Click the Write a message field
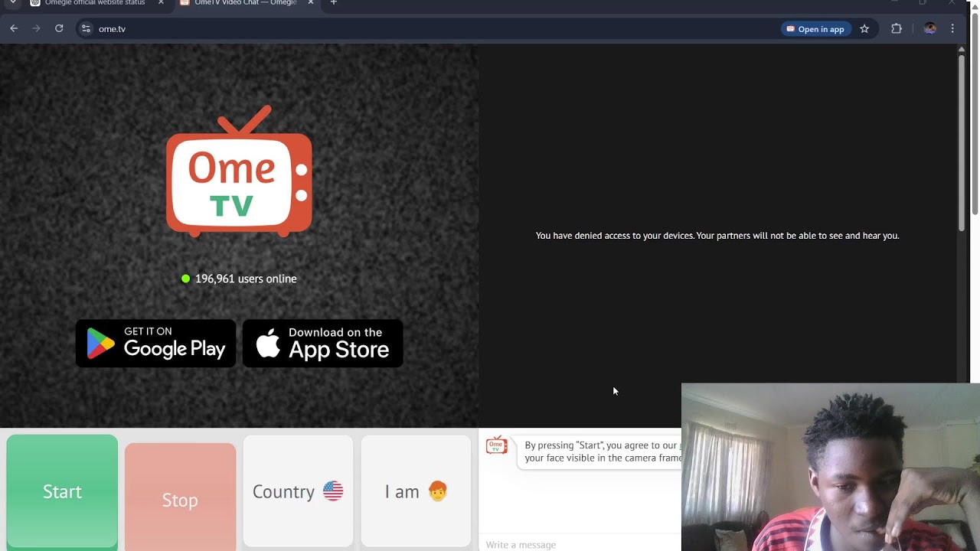 click(x=580, y=544)
